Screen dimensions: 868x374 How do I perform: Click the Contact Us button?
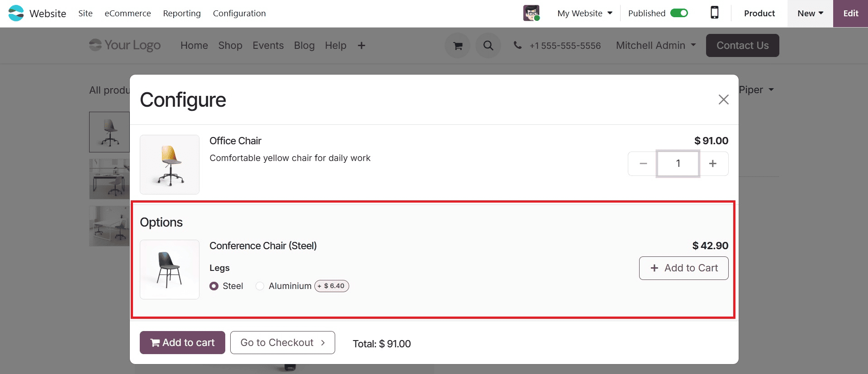click(742, 45)
